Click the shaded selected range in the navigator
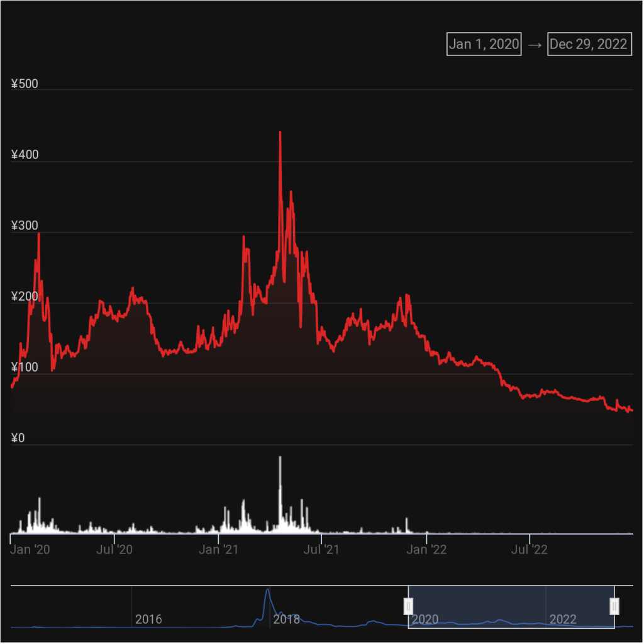This screenshot has width=644, height=644. tap(511, 607)
